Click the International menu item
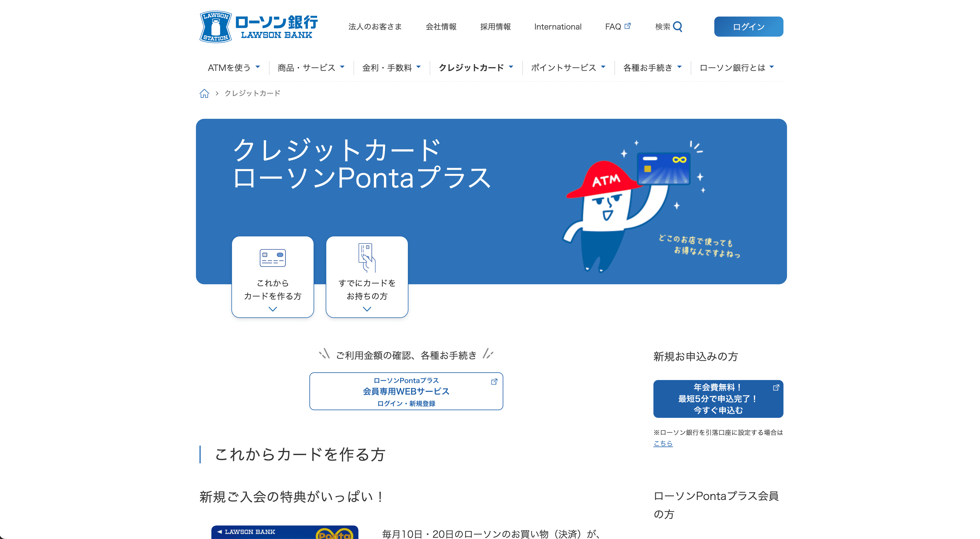Viewport: 980px width, 539px height. click(x=557, y=27)
